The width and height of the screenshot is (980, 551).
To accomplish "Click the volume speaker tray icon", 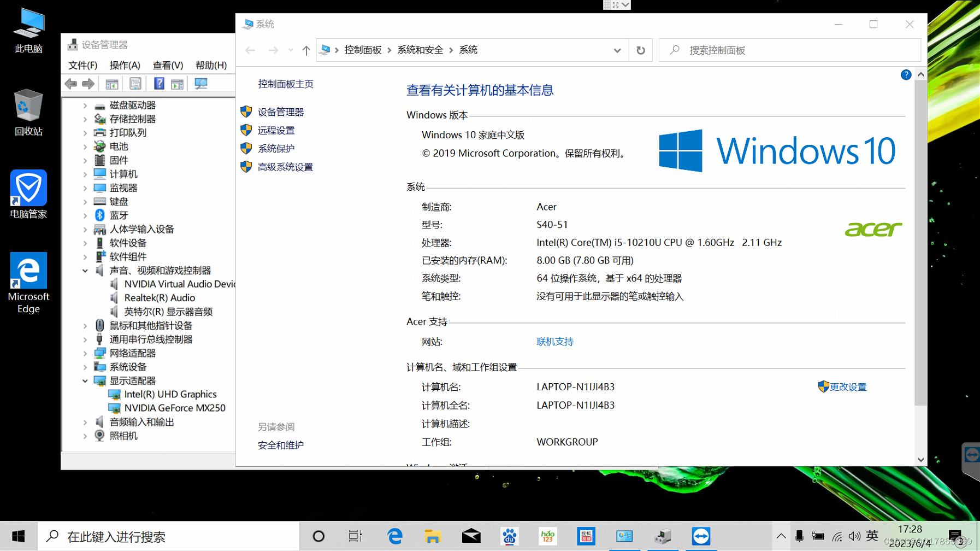I will (854, 536).
